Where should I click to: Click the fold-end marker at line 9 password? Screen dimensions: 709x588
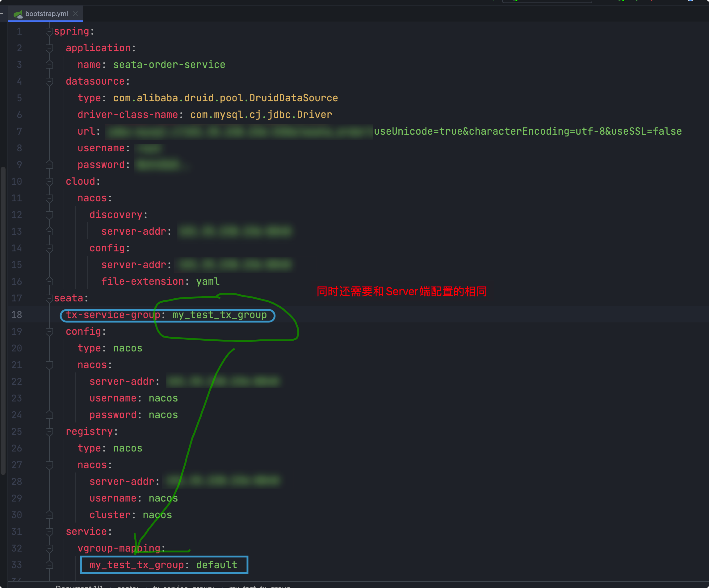(49, 165)
